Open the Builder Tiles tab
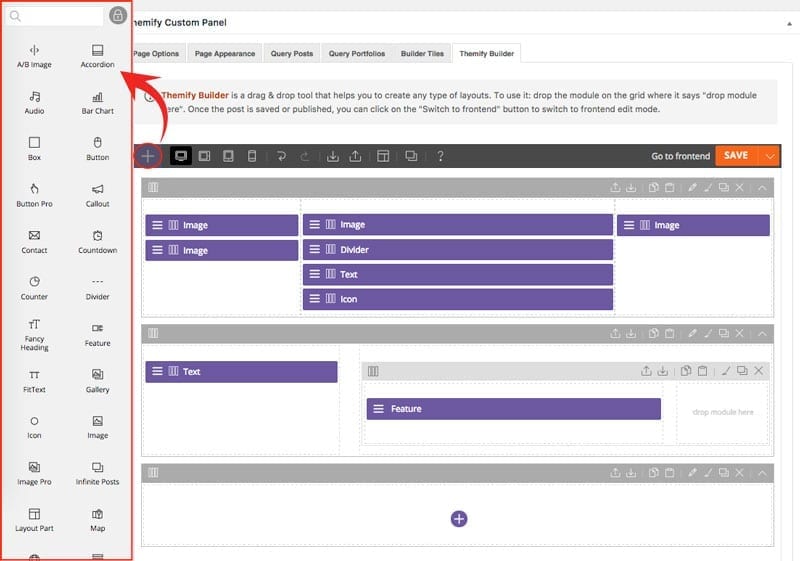The width and height of the screenshot is (800, 561). click(x=422, y=54)
